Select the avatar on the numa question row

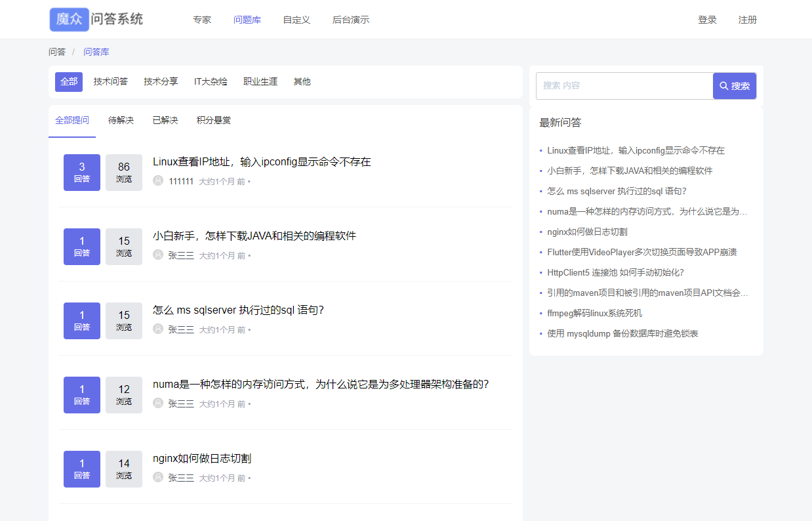tap(158, 404)
